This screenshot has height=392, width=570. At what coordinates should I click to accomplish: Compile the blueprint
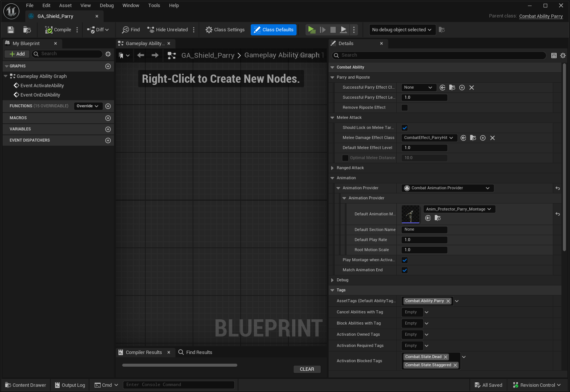pyautogui.click(x=58, y=30)
